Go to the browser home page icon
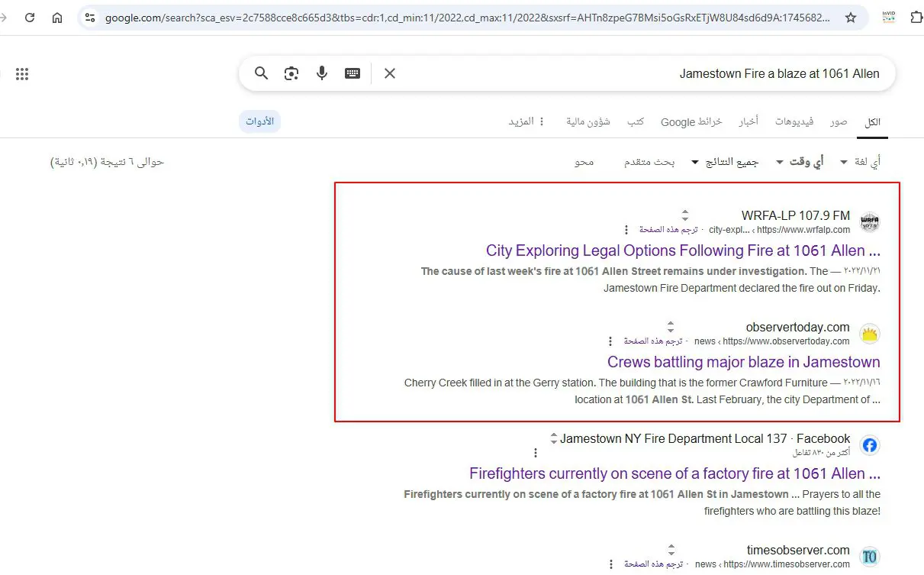Screen dimensions: 924x575 tap(57, 18)
